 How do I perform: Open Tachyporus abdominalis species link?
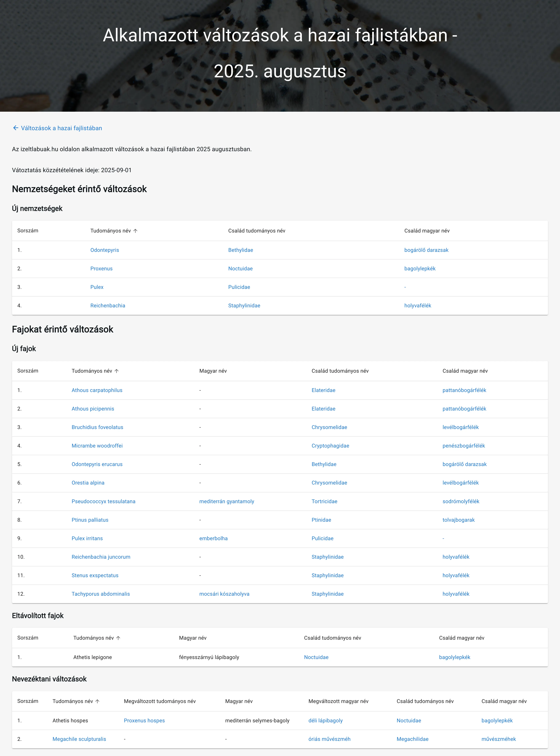click(x=100, y=594)
